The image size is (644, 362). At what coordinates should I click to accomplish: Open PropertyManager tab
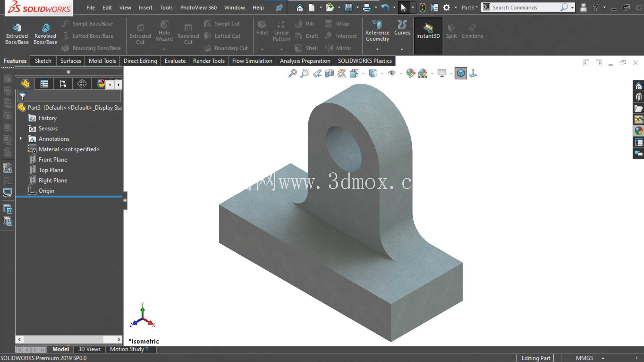[44, 84]
